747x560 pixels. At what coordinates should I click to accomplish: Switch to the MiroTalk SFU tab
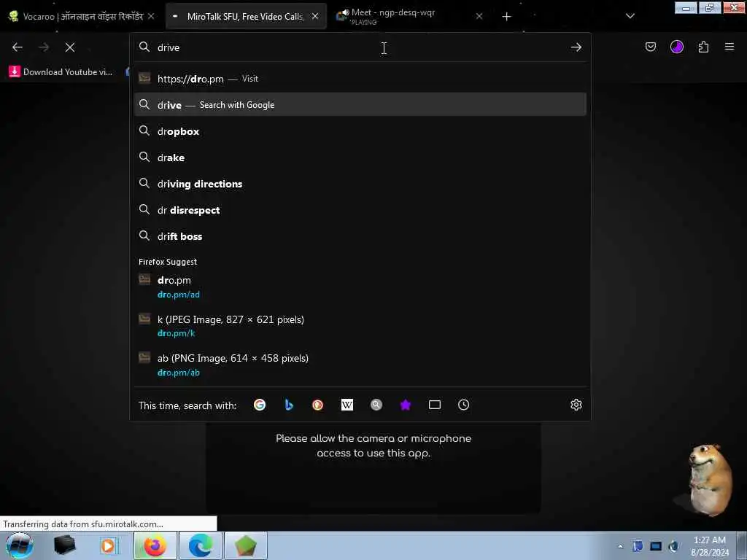pos(247,16)
